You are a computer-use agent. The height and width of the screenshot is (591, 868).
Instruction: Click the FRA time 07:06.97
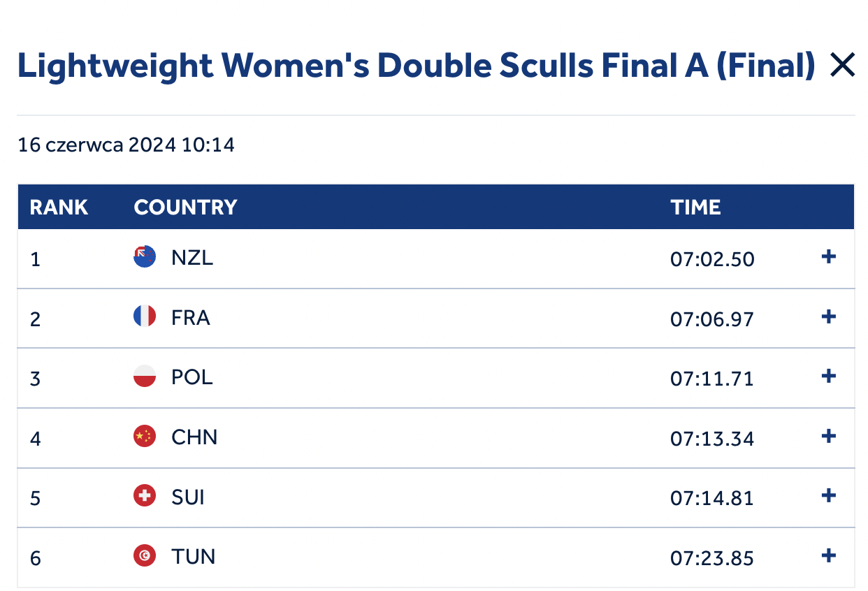[x=712, y=319]
